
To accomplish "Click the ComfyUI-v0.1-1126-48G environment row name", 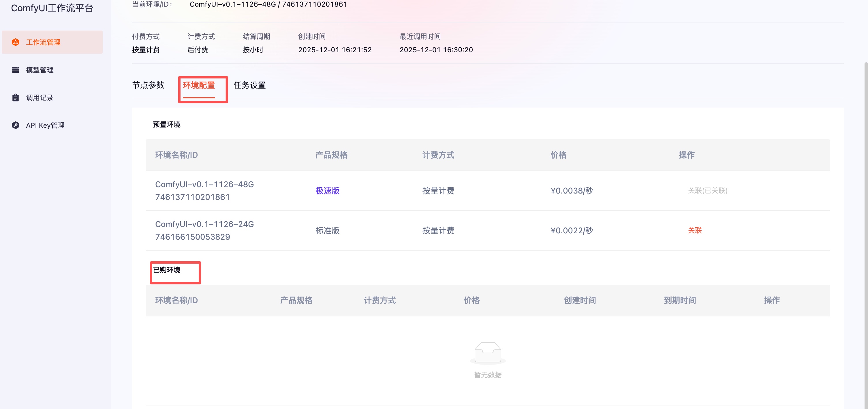I will point(204,184).
